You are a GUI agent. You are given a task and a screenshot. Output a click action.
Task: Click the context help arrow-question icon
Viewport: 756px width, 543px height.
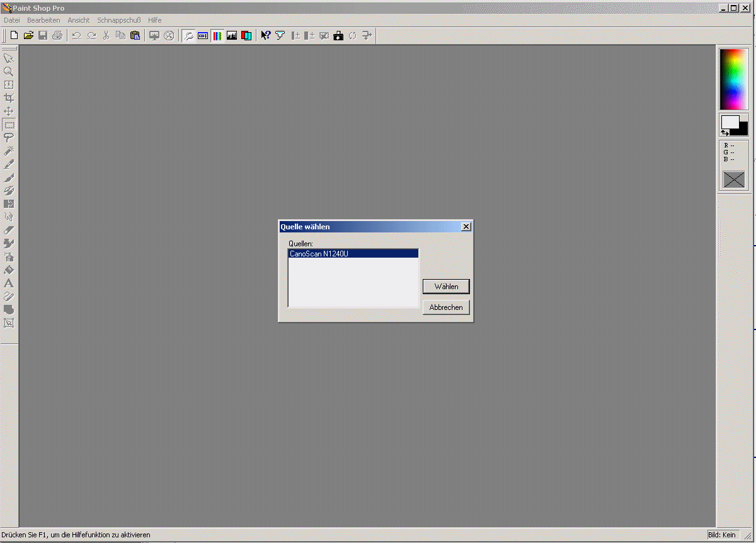tap(266, 36)
